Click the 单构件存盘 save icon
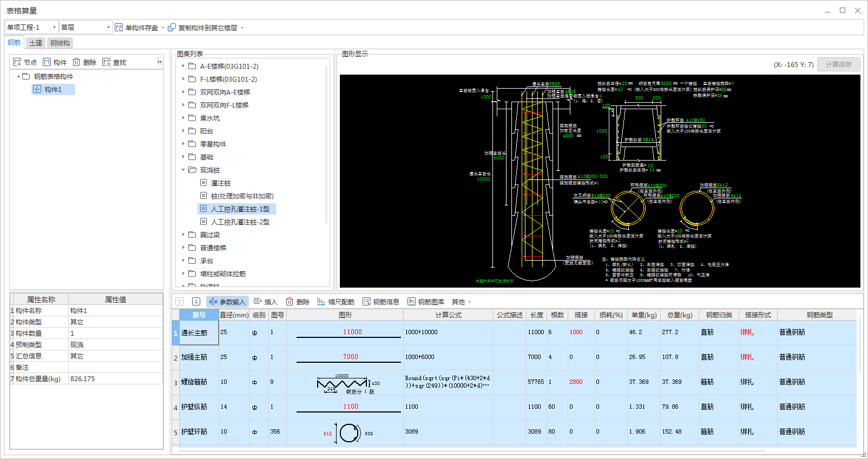 coord(119,28)
